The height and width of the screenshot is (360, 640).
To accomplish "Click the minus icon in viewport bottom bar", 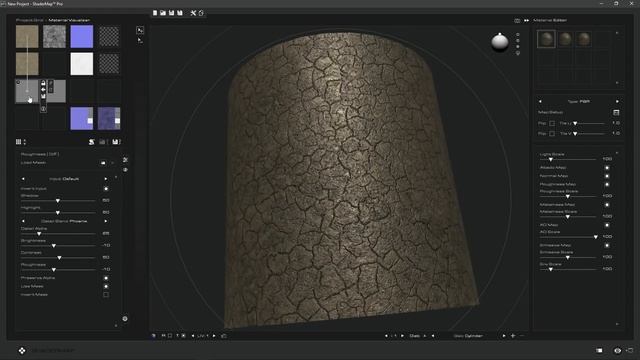I will click(x=522, y=336).
